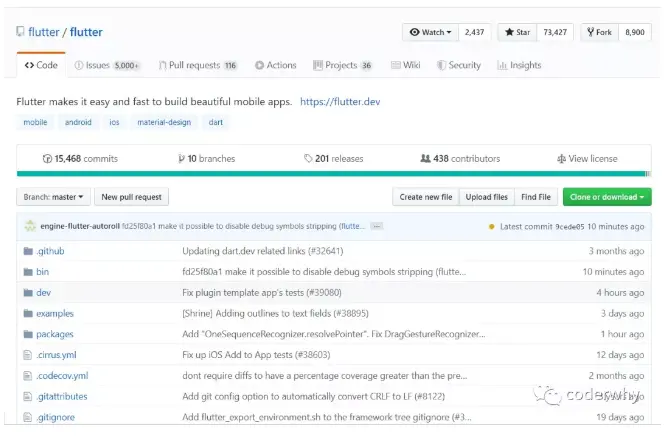Click the license scale icon
The height and width of the screenshot is (445, 667).
pyautogui.click(x=562, y=159)
